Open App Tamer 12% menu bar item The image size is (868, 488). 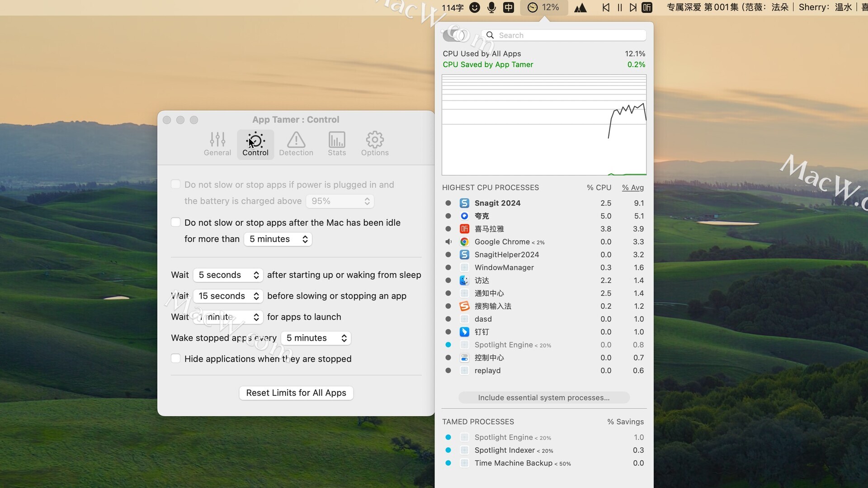click(x=543, y=7)
